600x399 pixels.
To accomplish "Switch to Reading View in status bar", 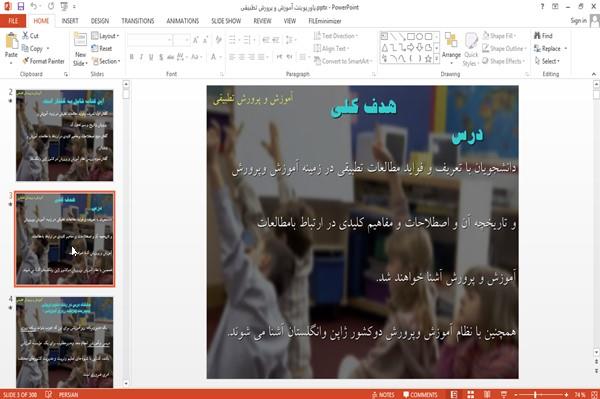I will [x=487, y=394].
